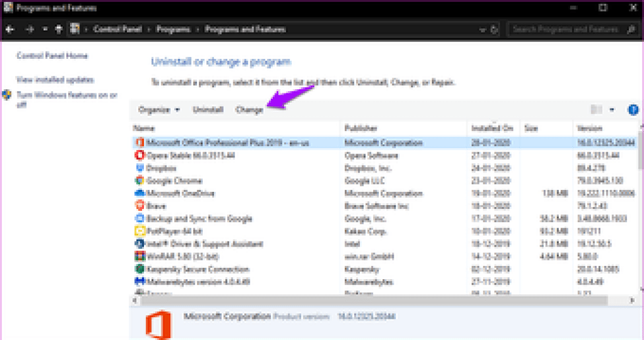This screenshot has height=340, width=644.
Task: Click the Kaspersky Secure Connection icon
Action: click(139, 269)
